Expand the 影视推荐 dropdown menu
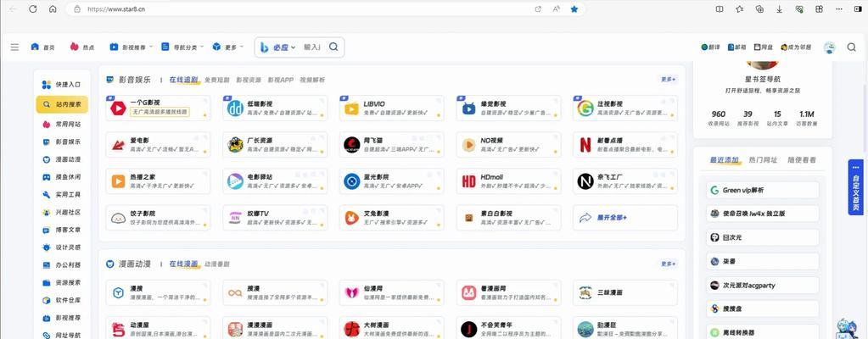 pyautogui.click(x=131, y=47)
